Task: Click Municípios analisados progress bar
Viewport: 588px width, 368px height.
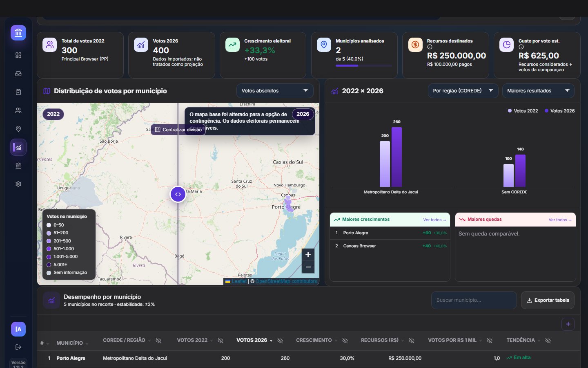Action: pyautogui.click(x=363, y=65)
